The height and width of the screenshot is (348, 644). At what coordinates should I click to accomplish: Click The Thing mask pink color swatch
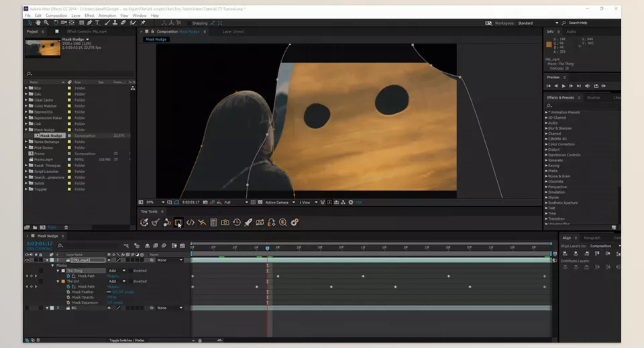63,271
